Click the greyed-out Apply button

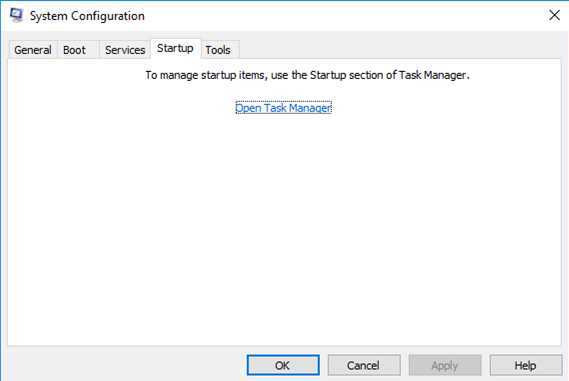tap(445, 365)
